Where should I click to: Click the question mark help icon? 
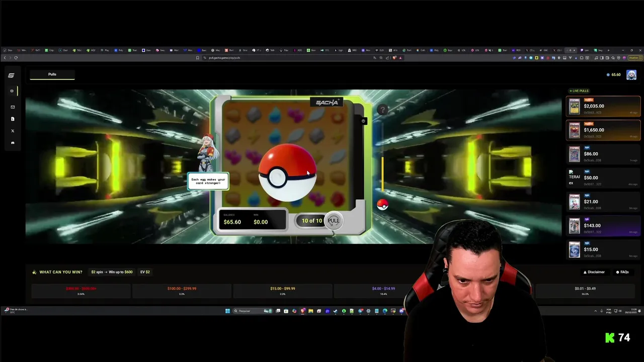(x=383, y=110)
